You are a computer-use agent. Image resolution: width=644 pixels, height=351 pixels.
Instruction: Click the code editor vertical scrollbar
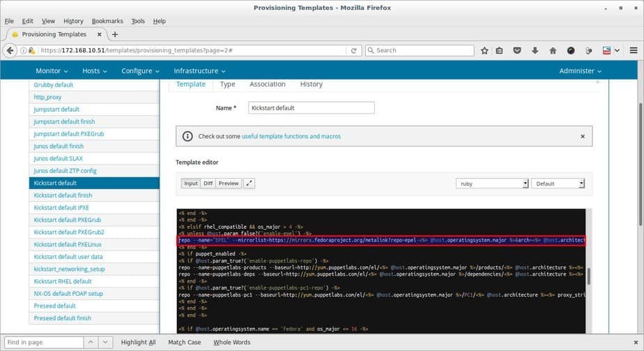(x=588, y=276)
